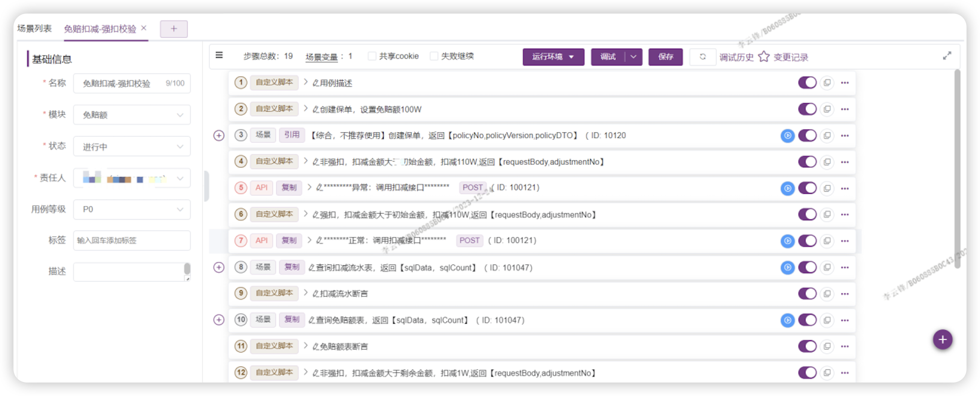Viewport: 980px width, 396px height.
Task: Expand step list with fullscreen arrows icon
Action: tap(947, 56)
